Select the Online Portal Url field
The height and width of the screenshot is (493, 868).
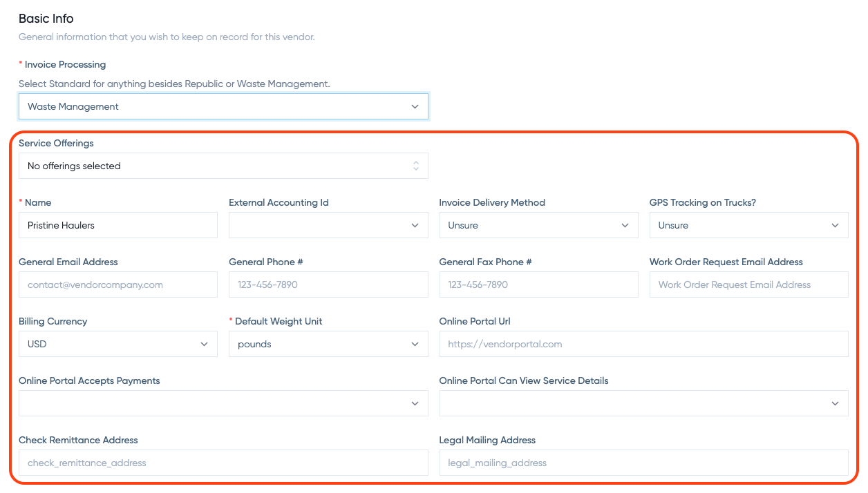(x=644, y=343)
